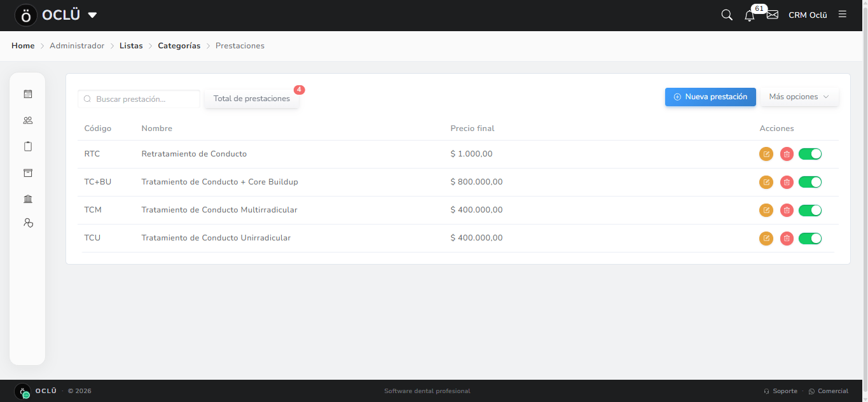868x402 pixels.
Task: Go to Categorías breadcrumb
Action: click(x=179, y=46)
